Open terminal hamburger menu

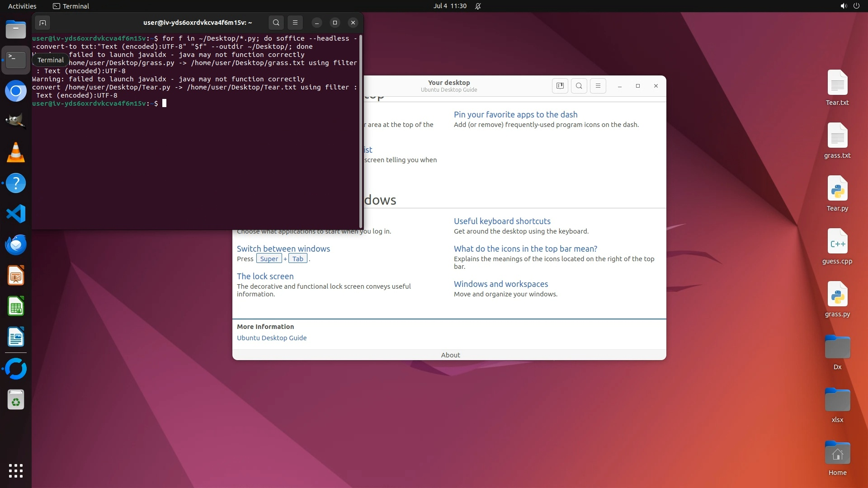click(x=295, y=23)
